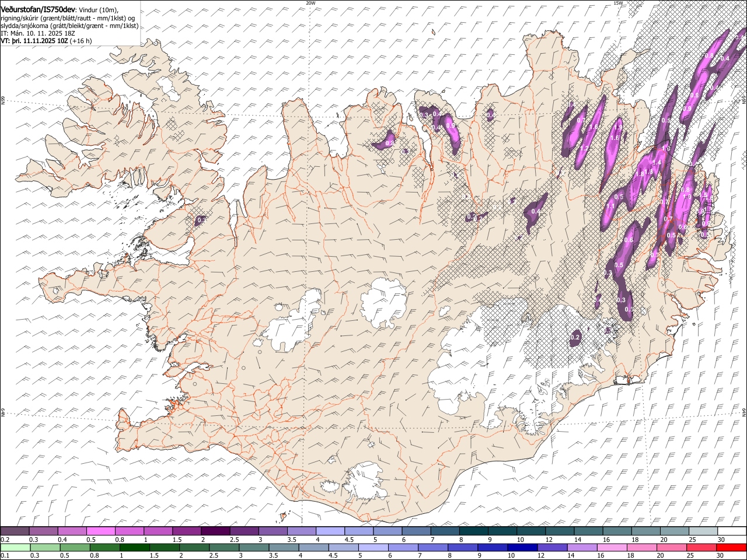Pick rain-scale swatch between 7 and 8
The width and height of the screenshot is (747, 560).
(433, 547)
